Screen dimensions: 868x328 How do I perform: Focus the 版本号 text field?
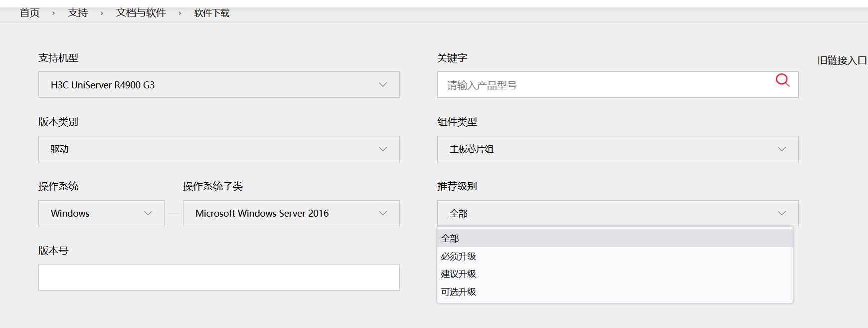pos(218,278)
